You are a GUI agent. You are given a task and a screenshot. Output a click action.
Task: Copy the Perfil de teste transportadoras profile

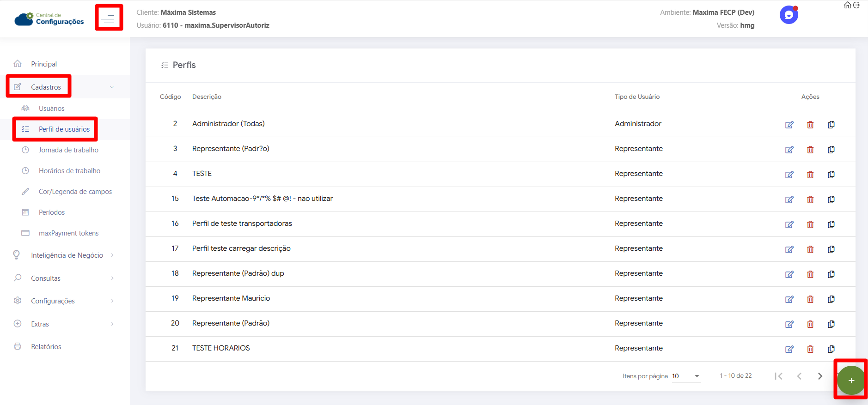click(x=831, y=224)
